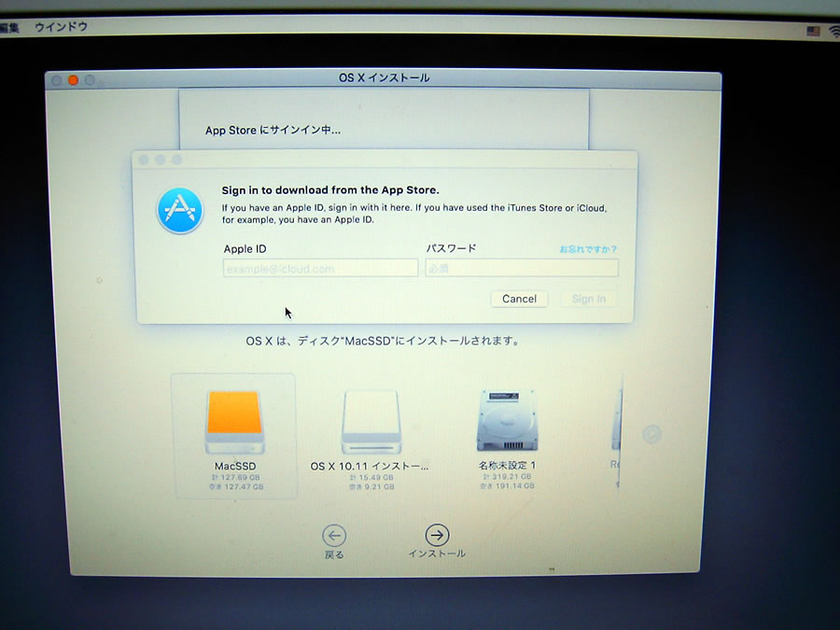Click the orange minimize button of installer window
This screenshot has height=630, width=840.
(x=74, y=80)
